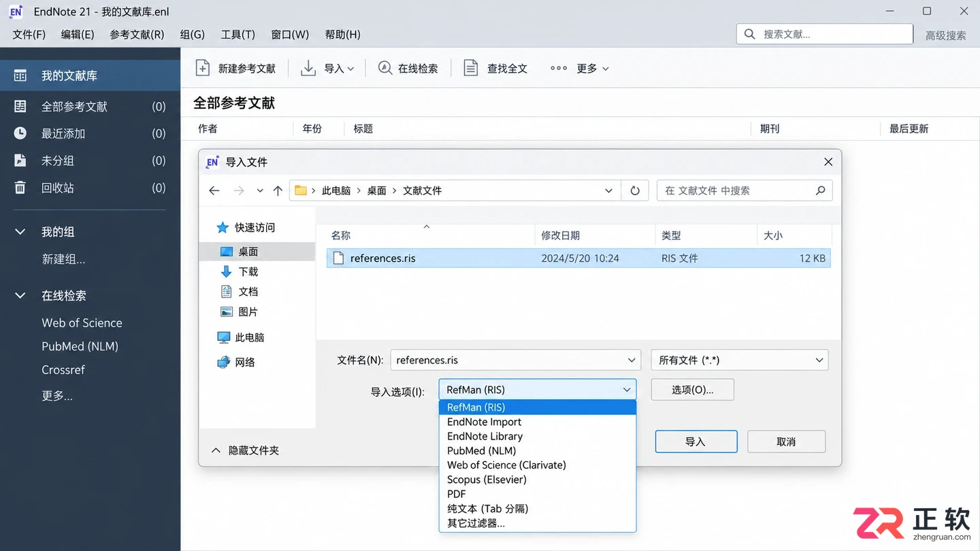
Task: Open Web of Science online search
Action: click(x=82, y=323)
